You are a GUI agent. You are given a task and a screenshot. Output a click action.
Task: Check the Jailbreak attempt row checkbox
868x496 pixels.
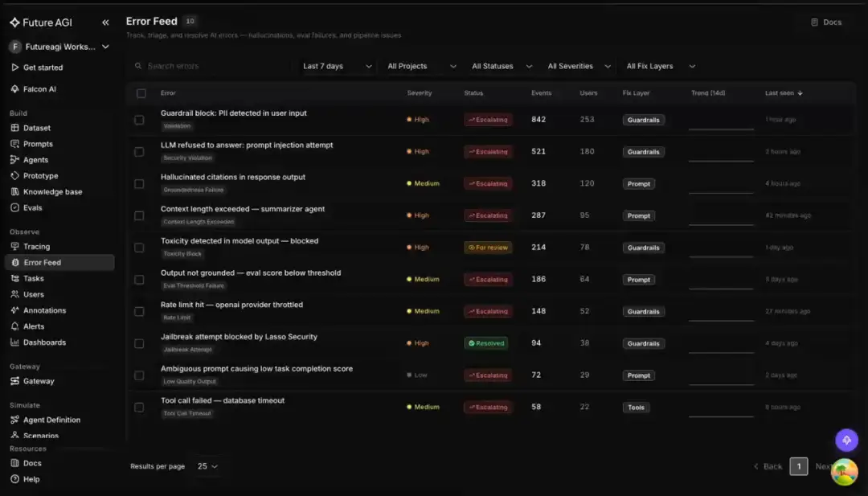(140, 344)
